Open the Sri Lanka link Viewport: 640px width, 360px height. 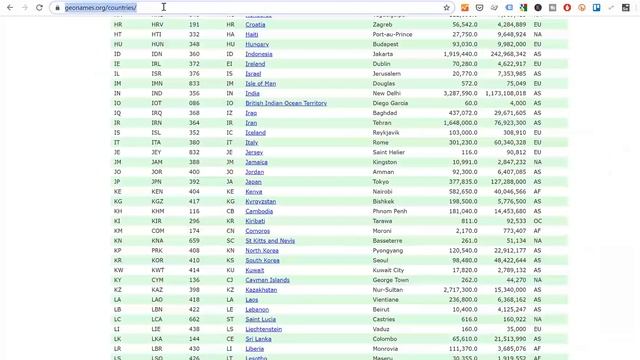(x=258, y=339)
